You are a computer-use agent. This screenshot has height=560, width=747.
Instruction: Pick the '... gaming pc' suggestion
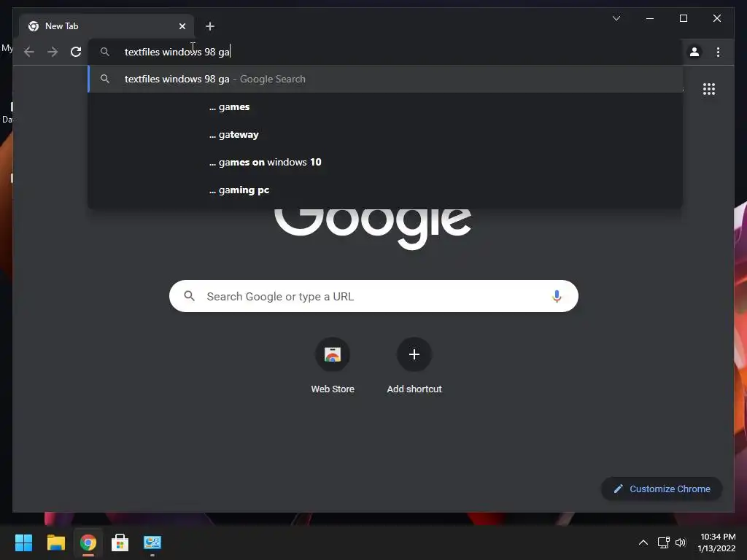point(385,190)
